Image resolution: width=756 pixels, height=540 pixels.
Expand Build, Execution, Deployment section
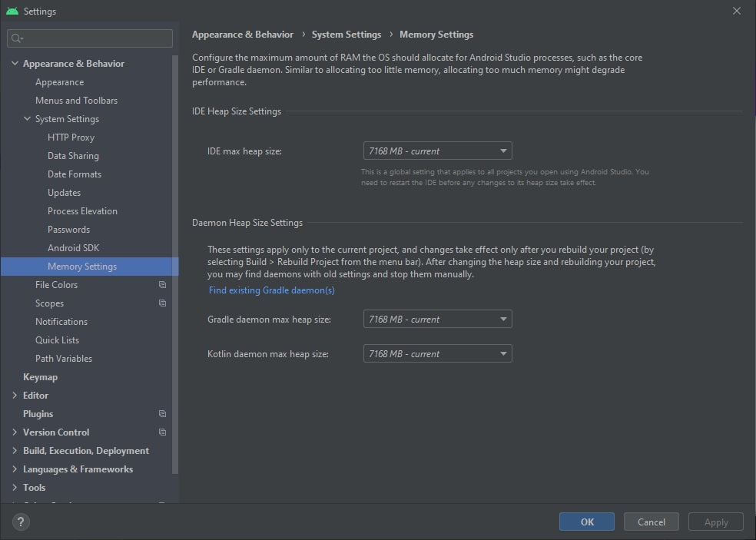click(15, 450)
